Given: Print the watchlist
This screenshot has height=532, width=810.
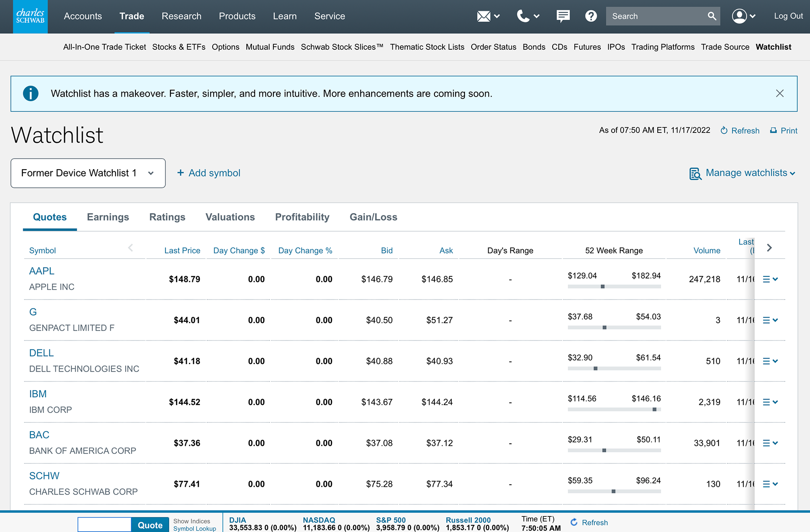Looking at the screenshot, I should pos(784,131).
